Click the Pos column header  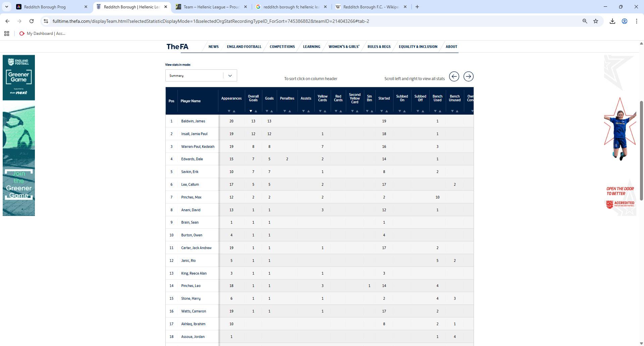[x=171, y=101]
